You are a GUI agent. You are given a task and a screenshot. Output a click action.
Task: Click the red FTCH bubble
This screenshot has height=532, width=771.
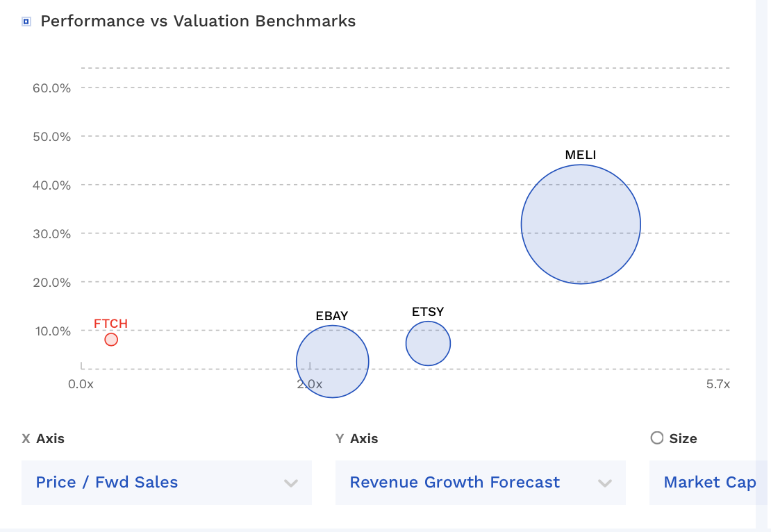pyautogui.click(x=110, y=340)
